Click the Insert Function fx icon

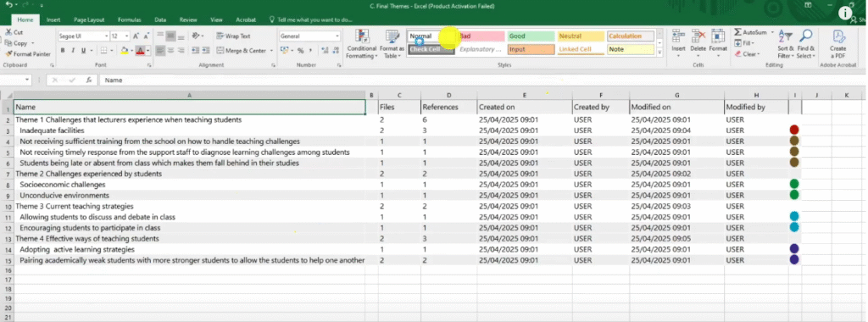88,80
